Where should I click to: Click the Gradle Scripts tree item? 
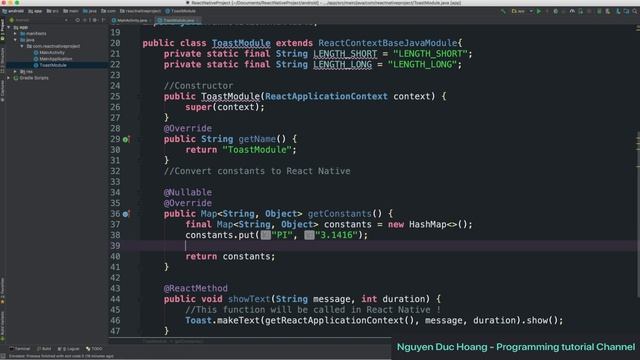point(31,78)
